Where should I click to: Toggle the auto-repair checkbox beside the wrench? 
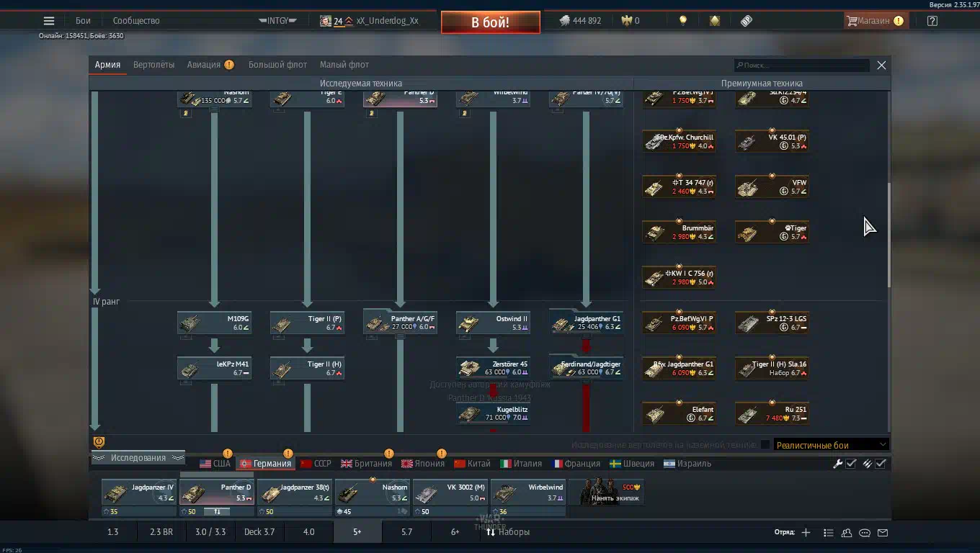point(851,464)
